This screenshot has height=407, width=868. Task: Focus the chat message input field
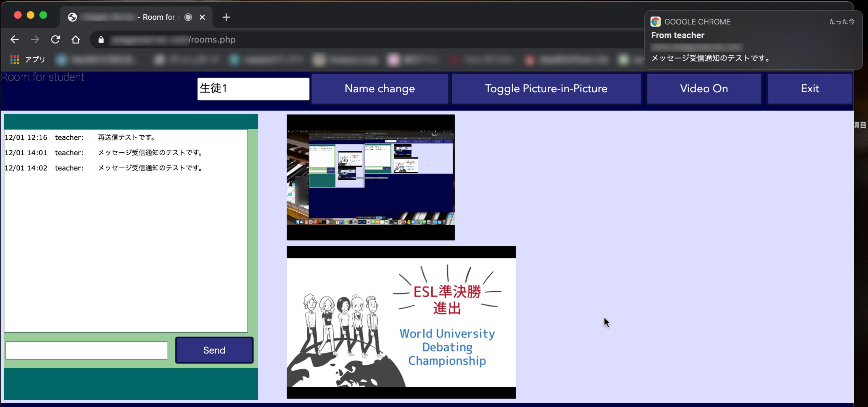pos(86,350)
